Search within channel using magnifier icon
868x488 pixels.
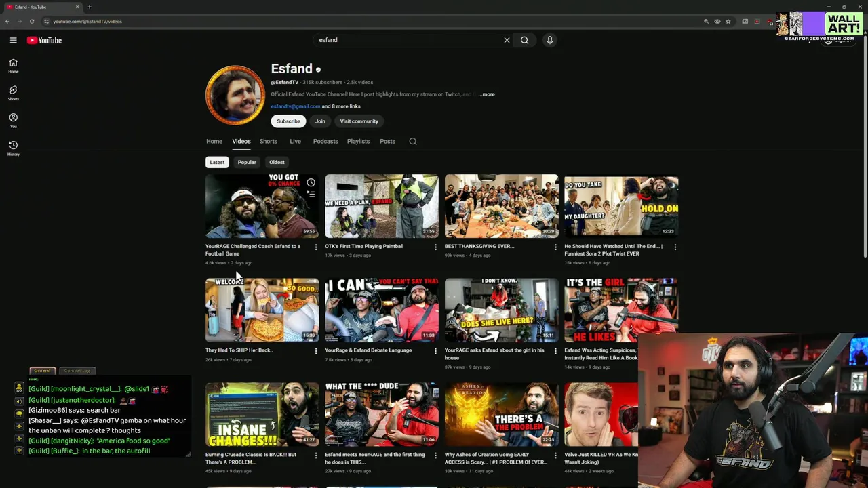pyautogui.click(x=413, y=141)
